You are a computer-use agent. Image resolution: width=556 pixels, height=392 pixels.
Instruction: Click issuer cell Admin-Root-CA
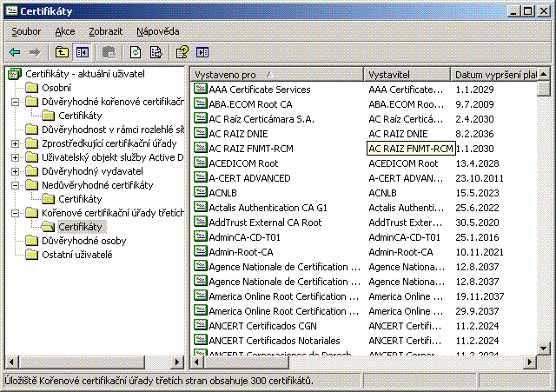[x=400, y=252]
